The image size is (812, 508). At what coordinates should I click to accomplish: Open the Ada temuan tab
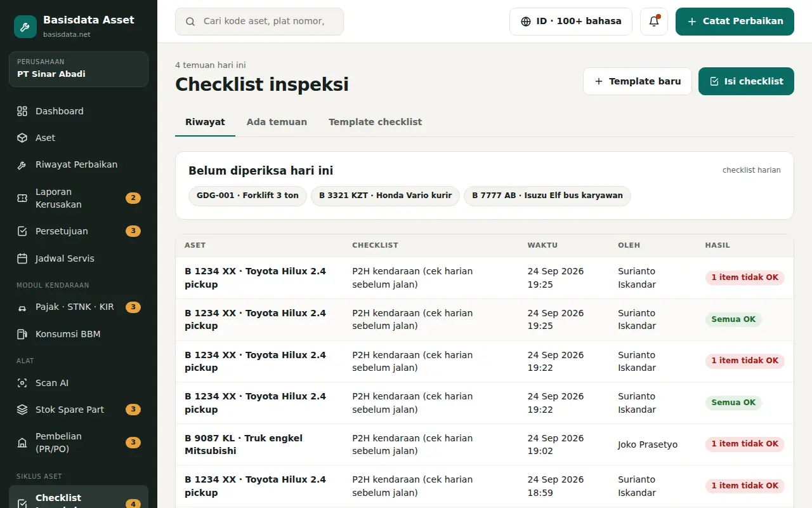tap(277, 122)
